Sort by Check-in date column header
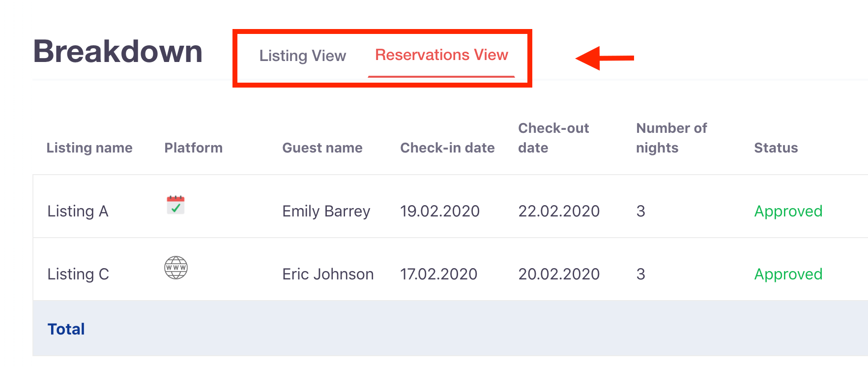Screen dimensions: 868x367 pos(447,148)
